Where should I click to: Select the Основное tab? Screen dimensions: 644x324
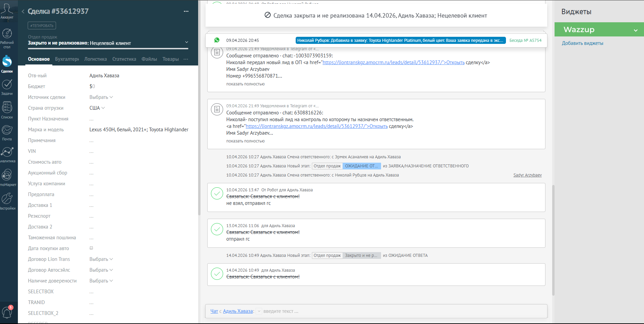click(x=39, y=59)
